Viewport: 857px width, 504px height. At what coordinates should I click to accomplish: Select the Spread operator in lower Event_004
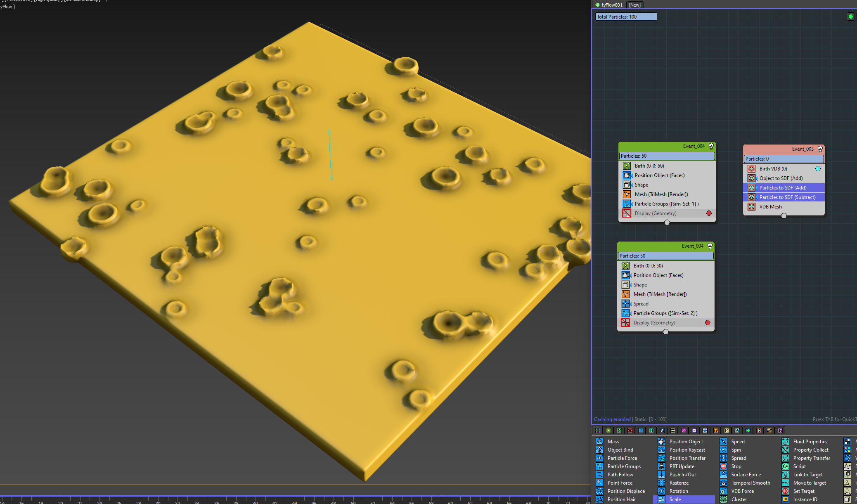point(641,304)
